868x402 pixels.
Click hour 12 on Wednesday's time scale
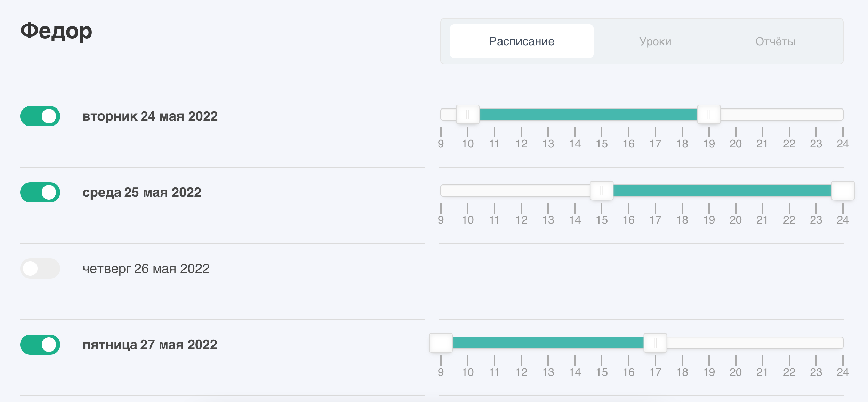pyautogui.click(x=521, y=220)
